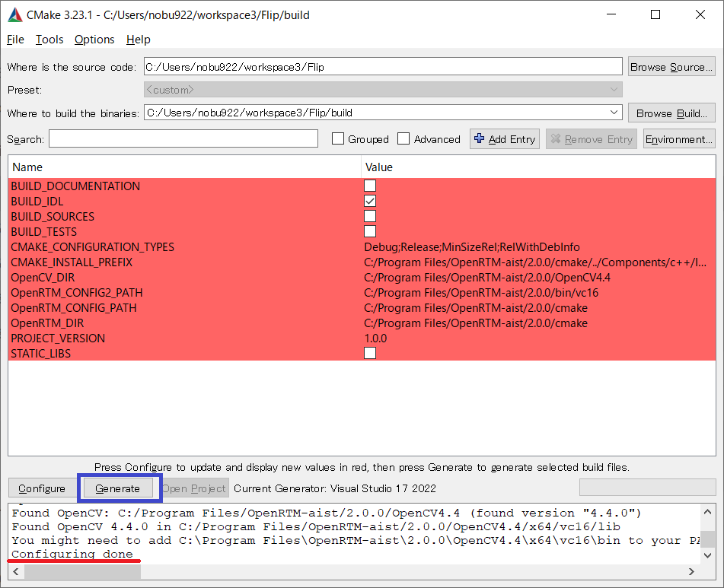The height and width of the screenshot is (588, 724).
Task: Click the BUILD_IDL entry name
Action: [37, 201]
